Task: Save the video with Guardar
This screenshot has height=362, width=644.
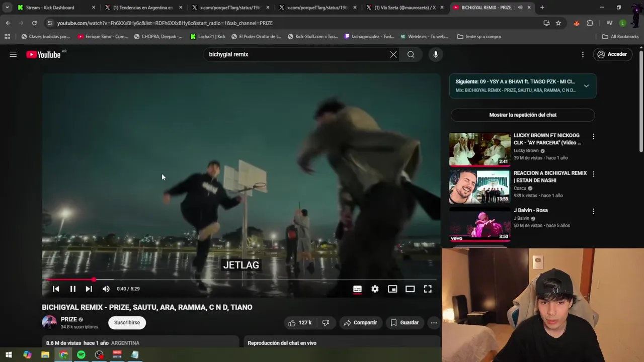Action: pos(405,323)
